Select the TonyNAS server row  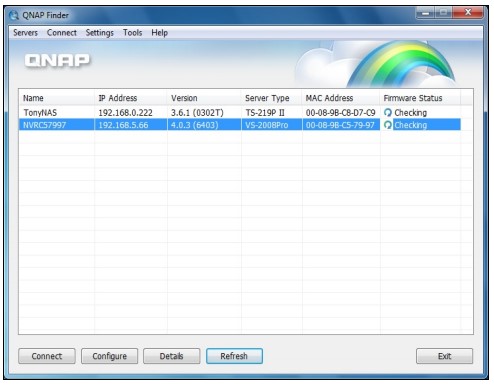pos(240,113)
